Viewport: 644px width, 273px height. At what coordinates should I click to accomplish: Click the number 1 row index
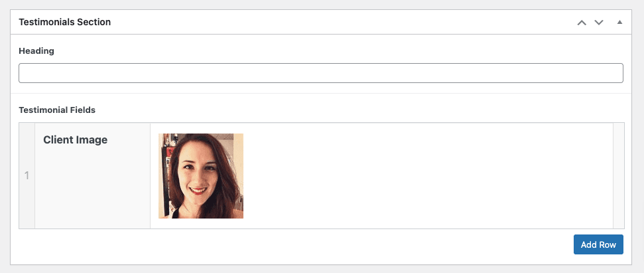pyautogui.click(x=27, y=176)
